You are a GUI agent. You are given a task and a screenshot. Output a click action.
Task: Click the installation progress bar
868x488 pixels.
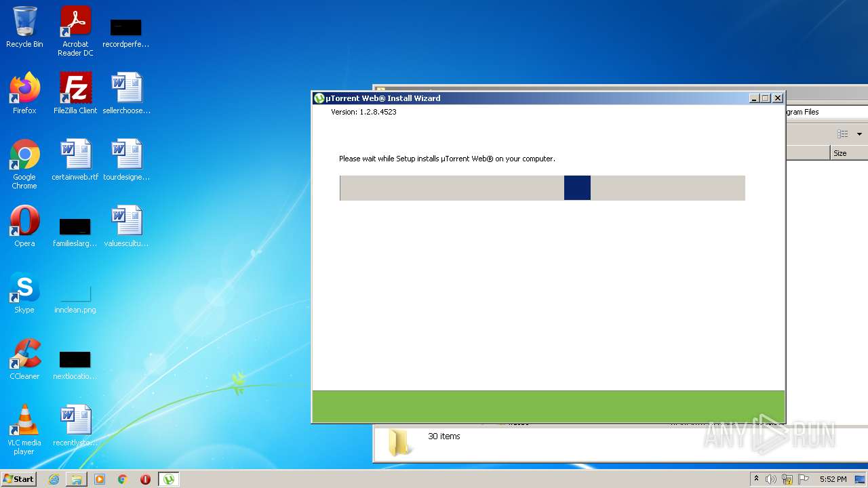pyautogui.click(x=542, y=188)
